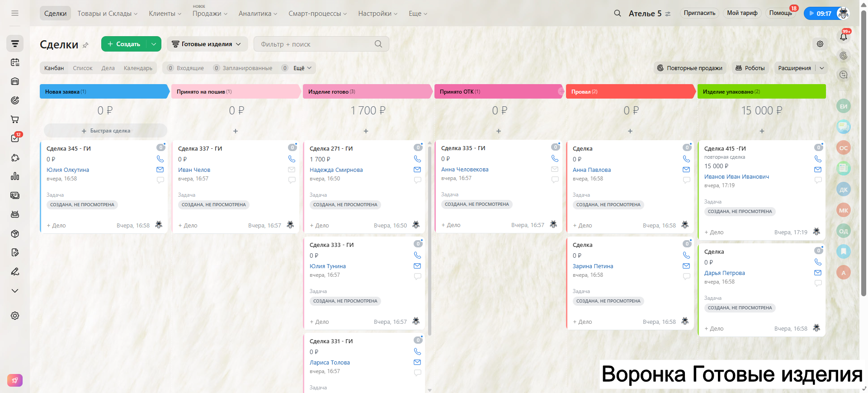Expand the Продажи menu
The height and width of the screenshot is (393, 868).
point(210,14)
